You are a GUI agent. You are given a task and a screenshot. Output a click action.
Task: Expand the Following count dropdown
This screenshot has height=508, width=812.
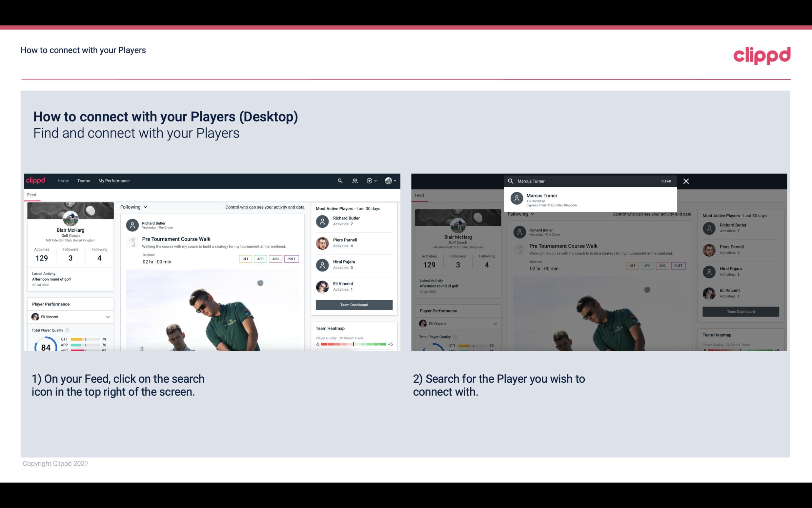(133, 207)
